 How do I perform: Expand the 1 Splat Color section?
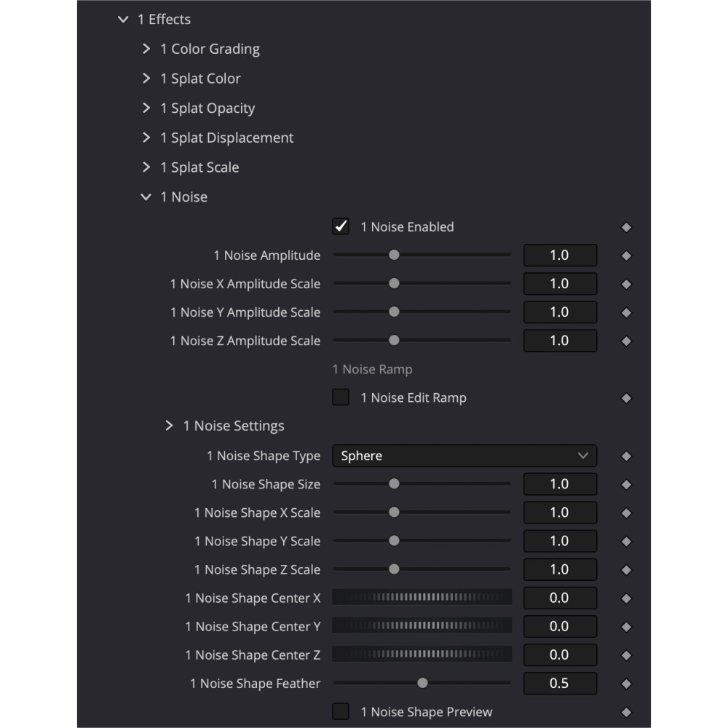coord(146,79)
